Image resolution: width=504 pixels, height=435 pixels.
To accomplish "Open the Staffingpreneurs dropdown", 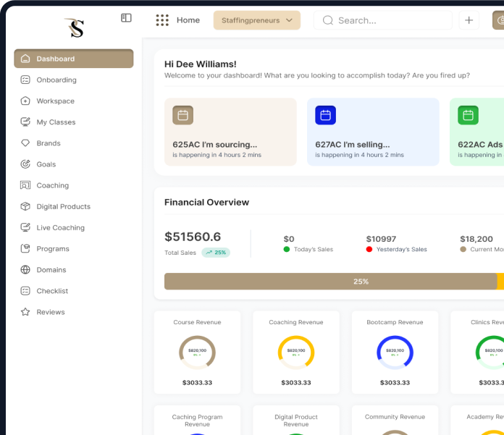I will click(257, 20).
